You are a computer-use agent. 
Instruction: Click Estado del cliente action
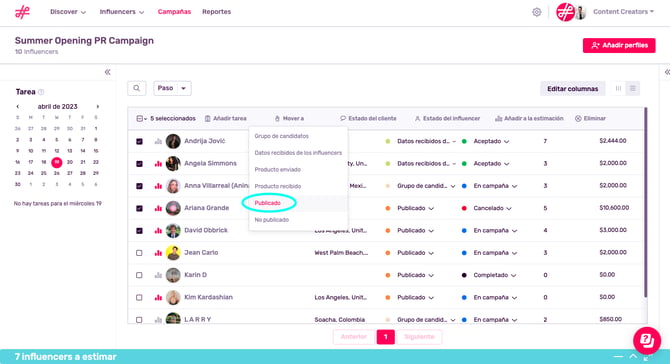click(368, 118)
